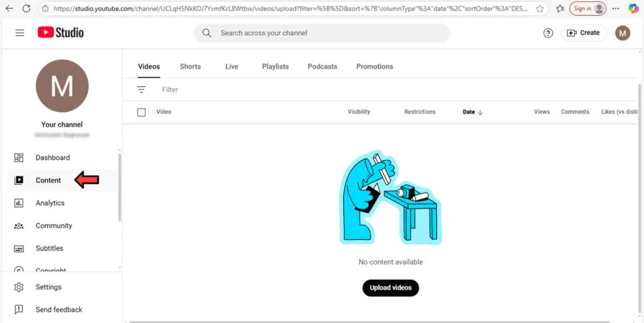Sort by the Date column arrow
The image size is (644, 323).
point(480,112)
